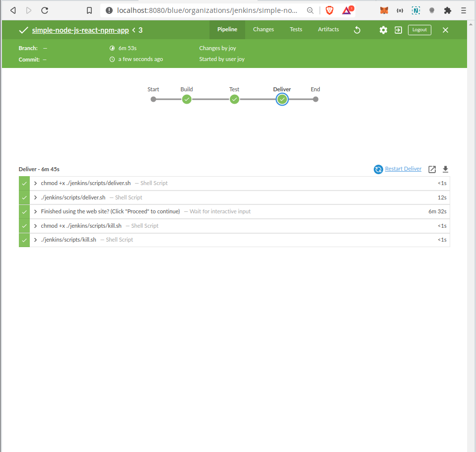476x452 pixels.
Task: Click the '6m 53s' run duration
Action: click(128, 48)
